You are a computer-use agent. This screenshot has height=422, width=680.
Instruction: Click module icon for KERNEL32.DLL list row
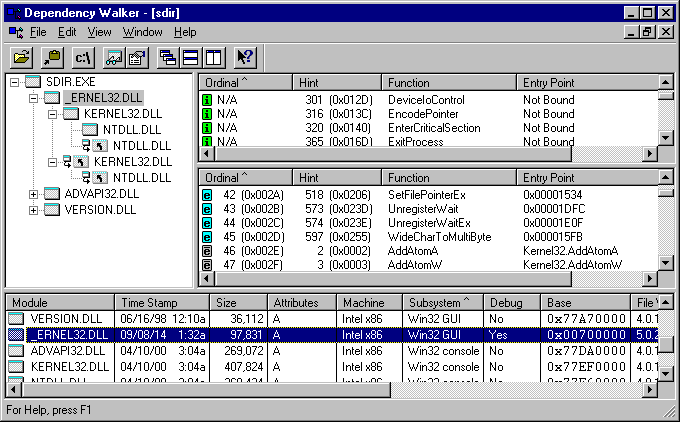[16, 367]
